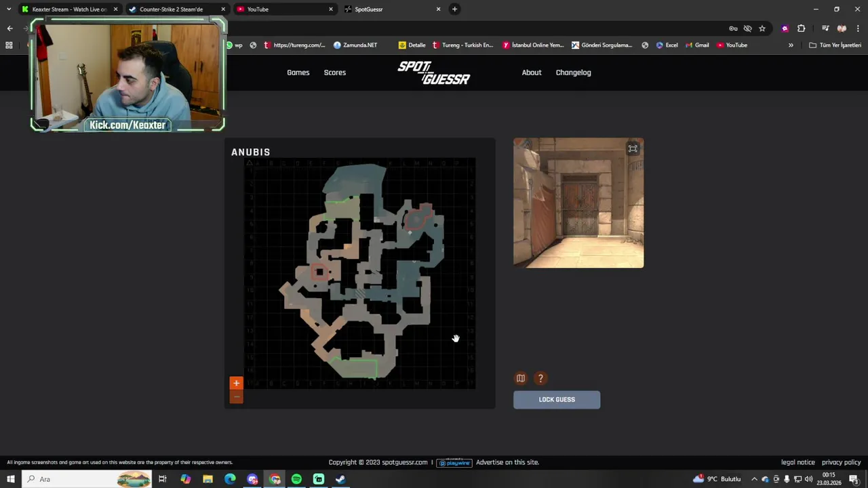868x488 pixels.
Task: Open the İstanbul Online Yem... bookmark
Action: coord(534,45)
